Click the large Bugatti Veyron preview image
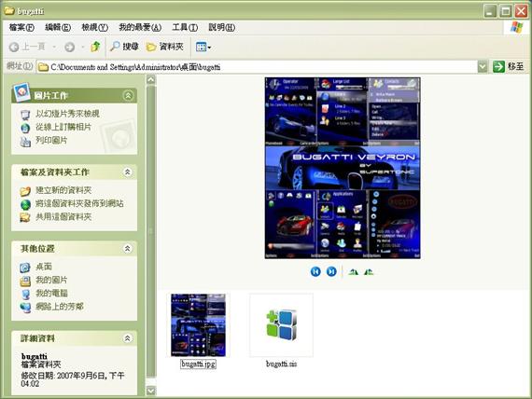 pos(343,168)
